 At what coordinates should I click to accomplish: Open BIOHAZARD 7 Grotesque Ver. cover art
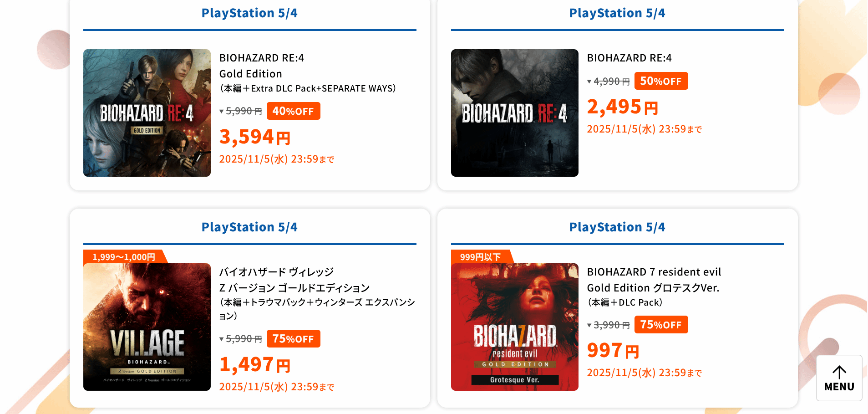(514, 327)
